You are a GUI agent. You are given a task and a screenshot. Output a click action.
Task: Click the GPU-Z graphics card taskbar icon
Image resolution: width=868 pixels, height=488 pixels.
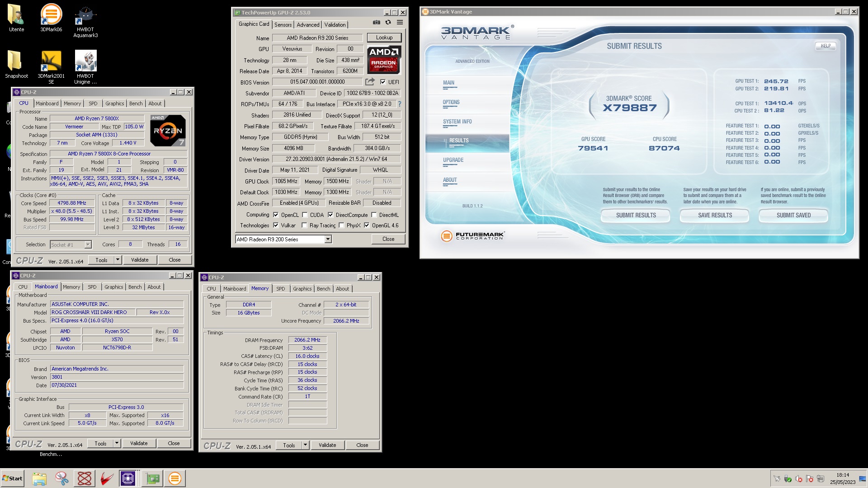point(153,479)
